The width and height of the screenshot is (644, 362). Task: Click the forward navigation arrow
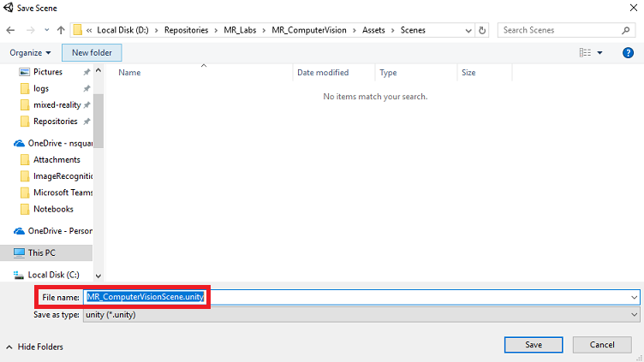click(30, 30)
